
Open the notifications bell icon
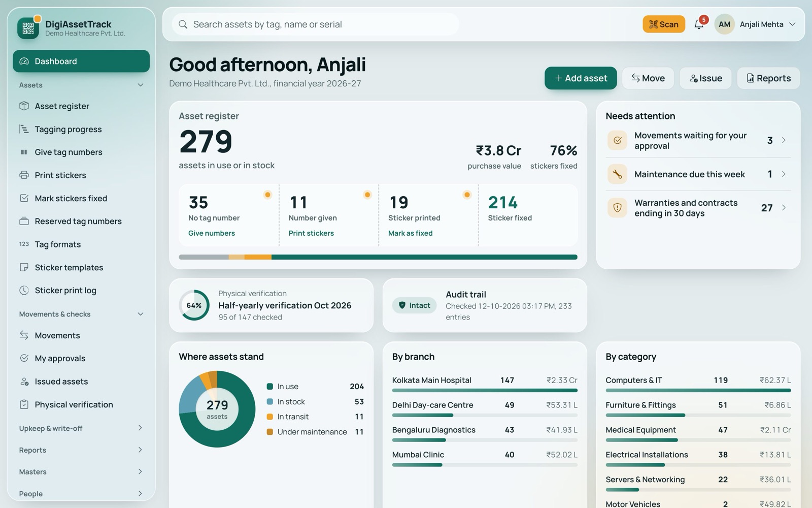(x=699, y=24)
